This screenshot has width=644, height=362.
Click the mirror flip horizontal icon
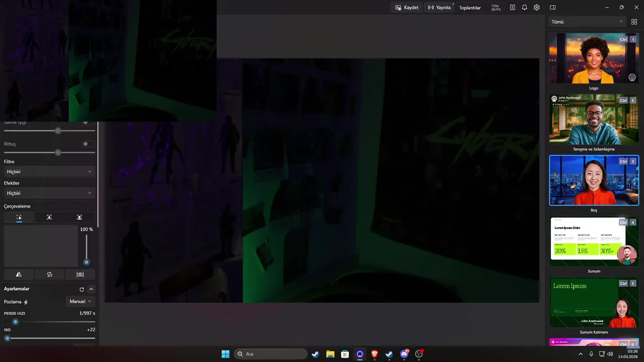(x=19, y=275)
